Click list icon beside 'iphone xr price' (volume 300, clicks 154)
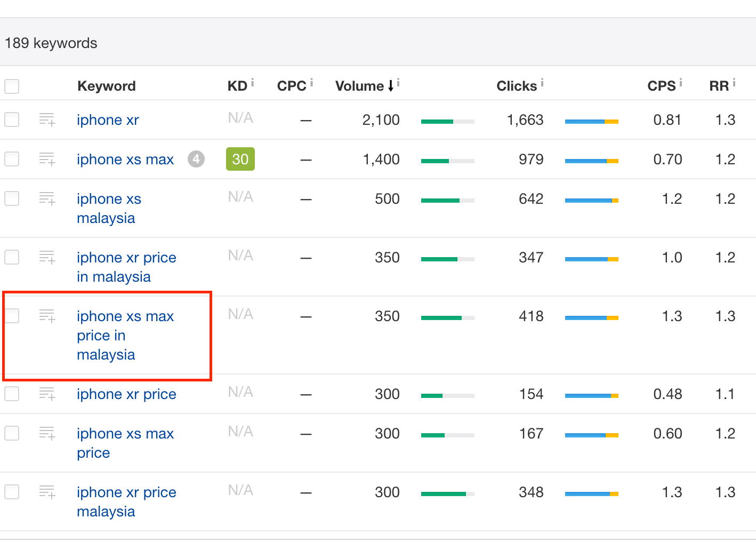756x542 pixels. (x=47, y=394)
